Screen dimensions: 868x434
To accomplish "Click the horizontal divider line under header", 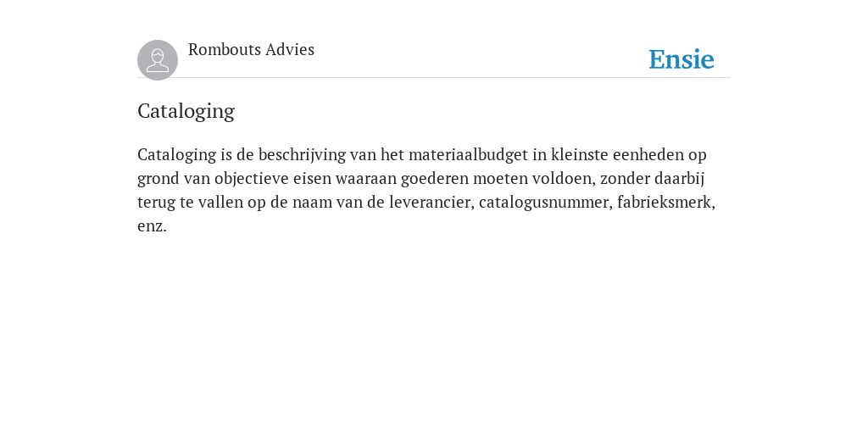I will [434, 78].
